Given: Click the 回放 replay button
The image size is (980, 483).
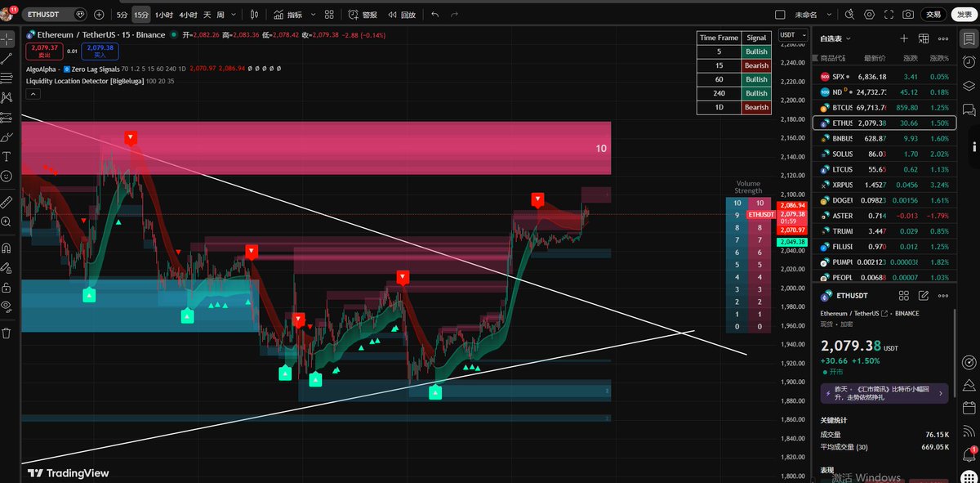Looking at the screenshot, I should pos(402,15).
